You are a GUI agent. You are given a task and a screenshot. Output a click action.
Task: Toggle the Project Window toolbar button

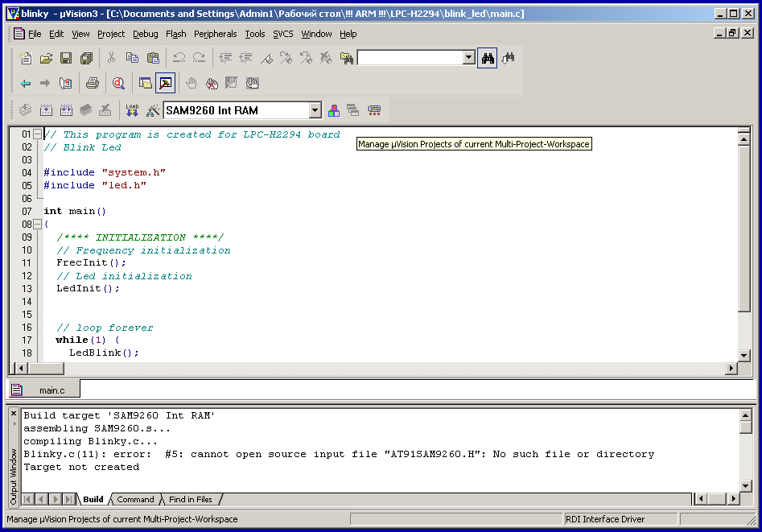tap(146, 83)
